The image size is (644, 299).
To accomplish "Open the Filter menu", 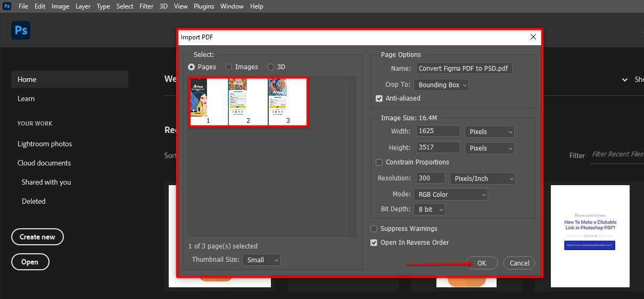I will click(146, 6).
